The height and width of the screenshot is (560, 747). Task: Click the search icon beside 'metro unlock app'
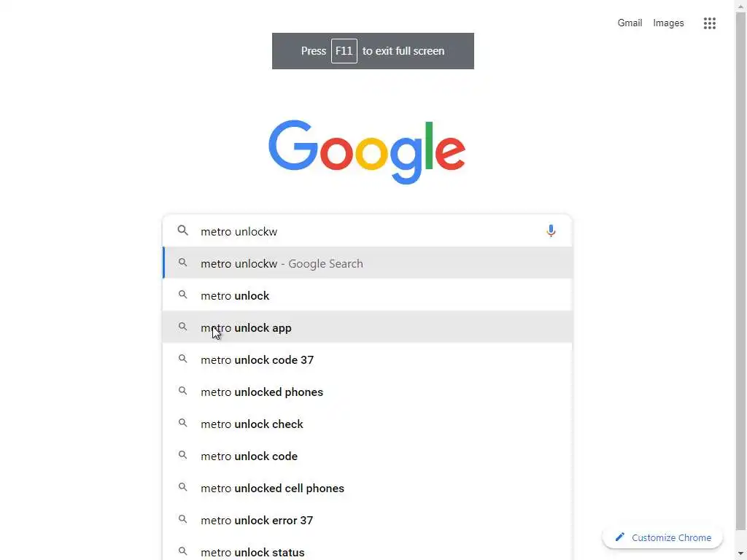183,327
